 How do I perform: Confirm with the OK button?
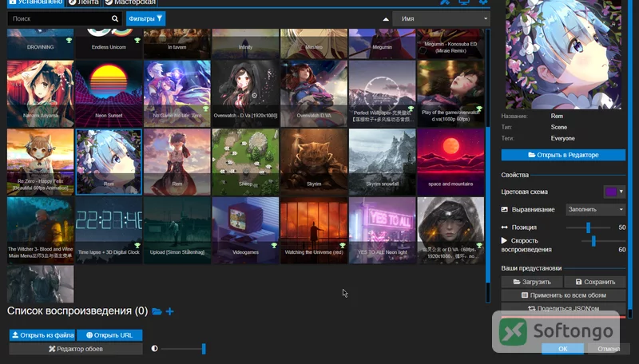(x=563, y=349)
